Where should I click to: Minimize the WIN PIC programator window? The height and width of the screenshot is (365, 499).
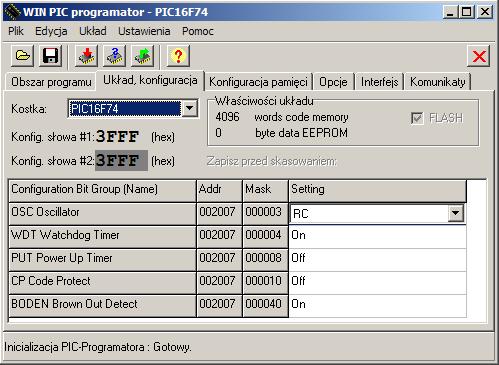point(450,12)
